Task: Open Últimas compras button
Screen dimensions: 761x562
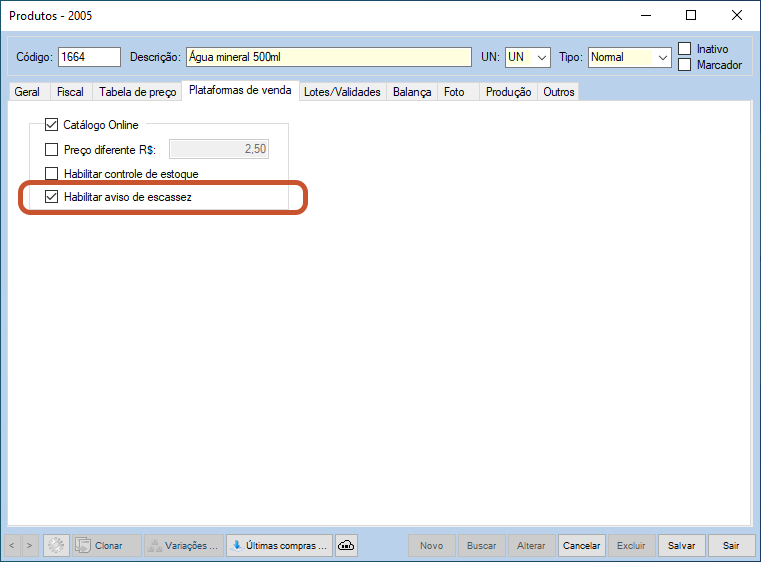Action: [280, 545]
